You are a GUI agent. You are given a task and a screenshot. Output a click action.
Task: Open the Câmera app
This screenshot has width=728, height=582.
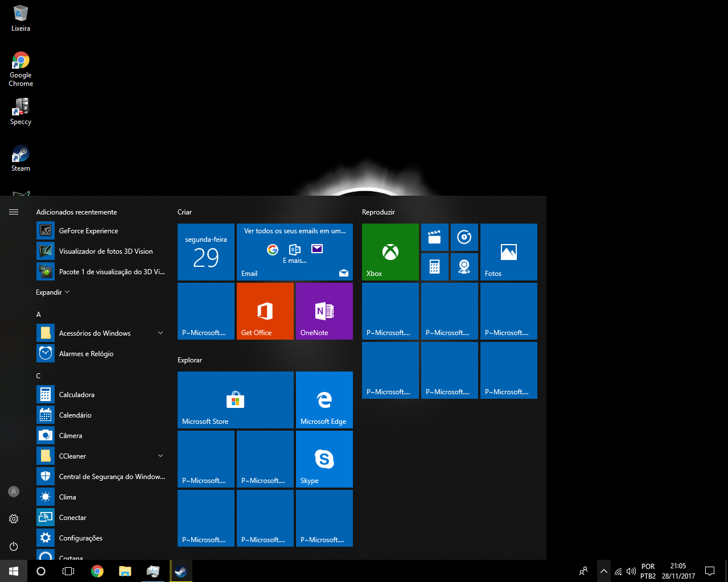[x=101, y=436]
